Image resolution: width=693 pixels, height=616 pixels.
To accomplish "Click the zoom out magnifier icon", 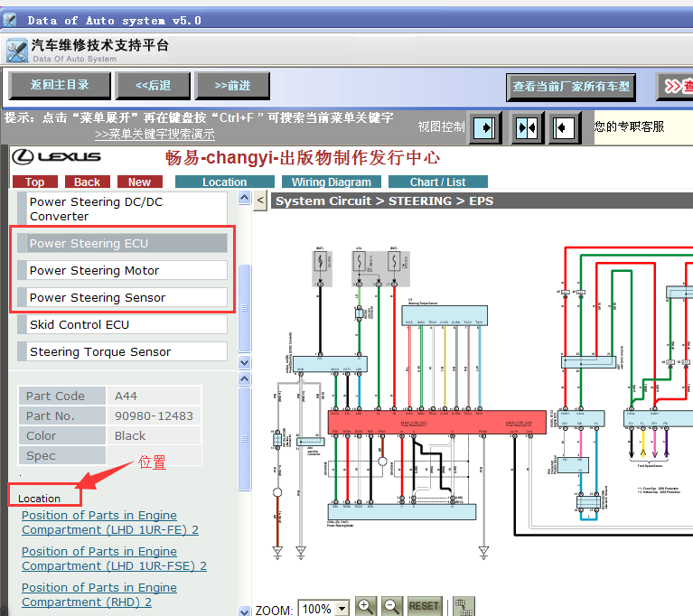I will [391, 606].
